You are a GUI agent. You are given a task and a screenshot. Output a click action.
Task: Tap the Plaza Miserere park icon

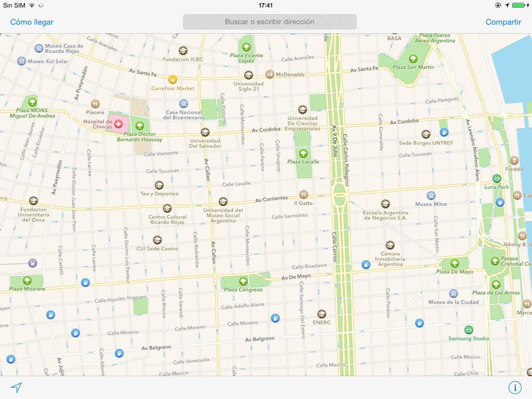click(x=27, y=280)
